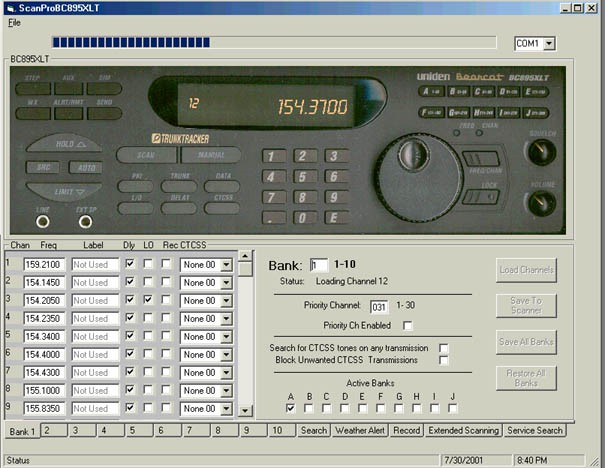This screenshot has width=605, height=468.
Task: Switch to bank tab 2
Action: (x=53, y=430)
